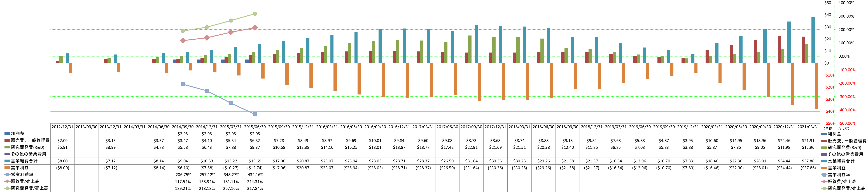The width and height of the screenshot is (868, 192).
Task: Select 研究開発費(R&D) entry in the right-side legend
Action: [841, 147]
